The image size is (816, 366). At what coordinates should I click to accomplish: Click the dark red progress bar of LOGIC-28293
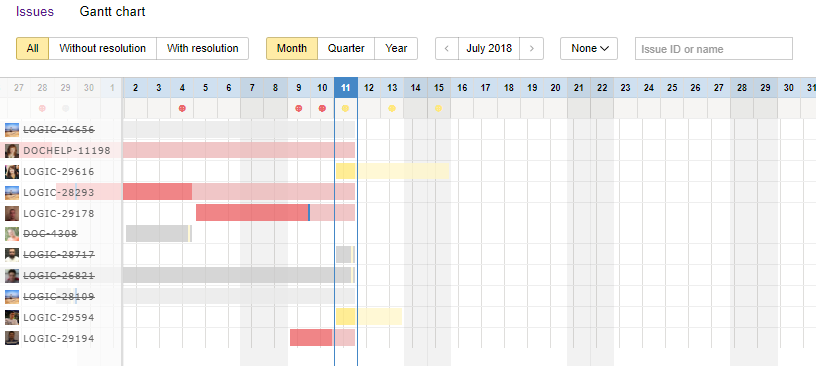coord(158,192)
